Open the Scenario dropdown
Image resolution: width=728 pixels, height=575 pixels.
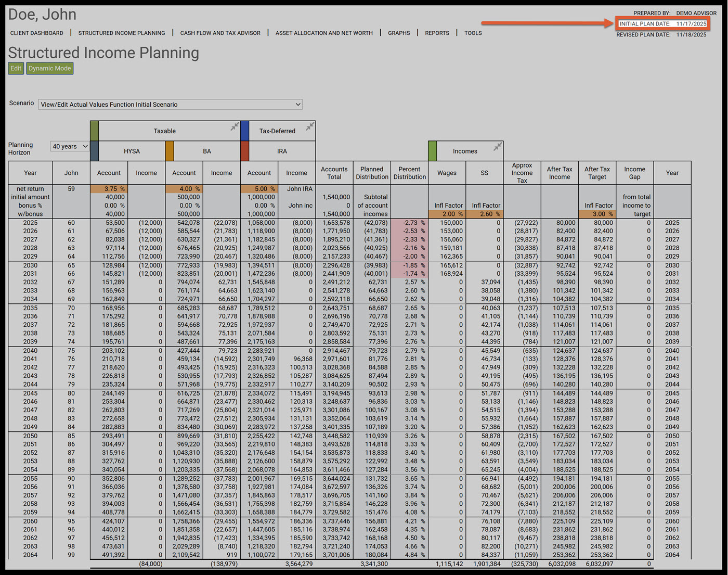tap(170, 105)
